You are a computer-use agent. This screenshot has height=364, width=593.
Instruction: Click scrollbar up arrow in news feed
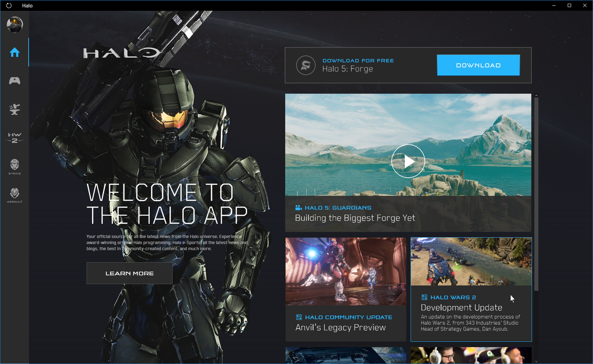pyautogui.click(x=536, y=96)
